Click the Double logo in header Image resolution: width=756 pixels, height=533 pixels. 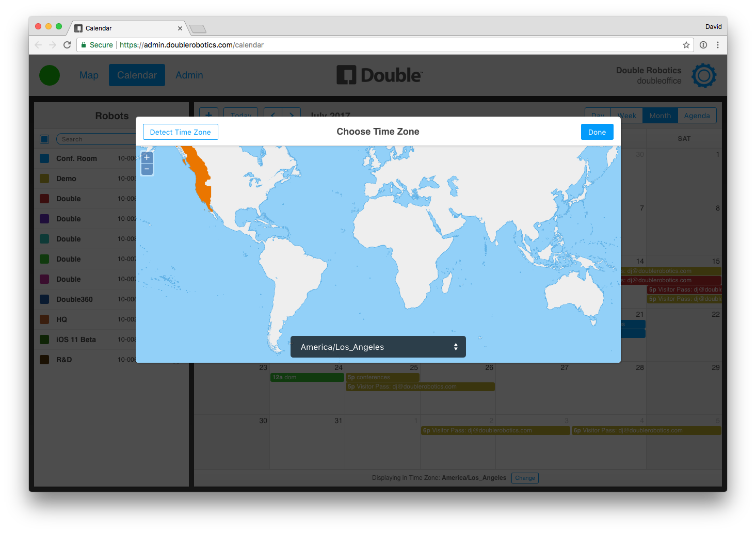pos(380,75)
